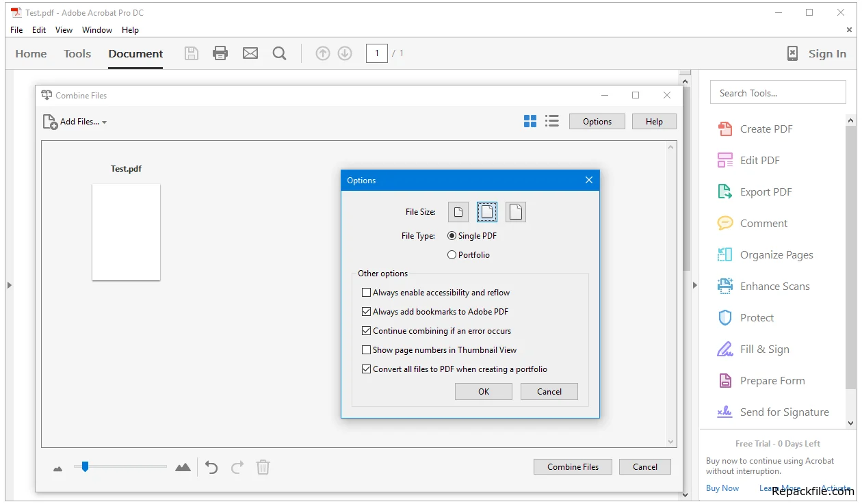862x504 pixels.
Task: Click the Remove trash icon in Combine Files
Action: (x=263, y=467)
